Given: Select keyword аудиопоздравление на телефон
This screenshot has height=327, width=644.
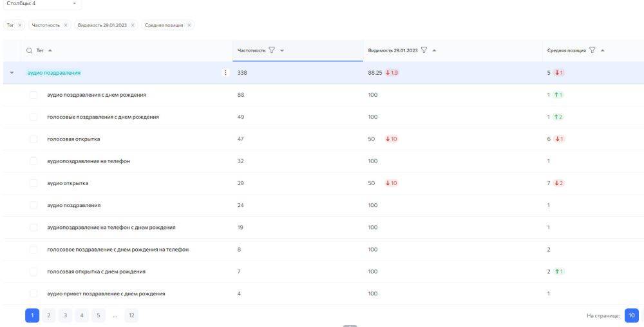Looking at the screenshot, I should [x=88, y=161].
